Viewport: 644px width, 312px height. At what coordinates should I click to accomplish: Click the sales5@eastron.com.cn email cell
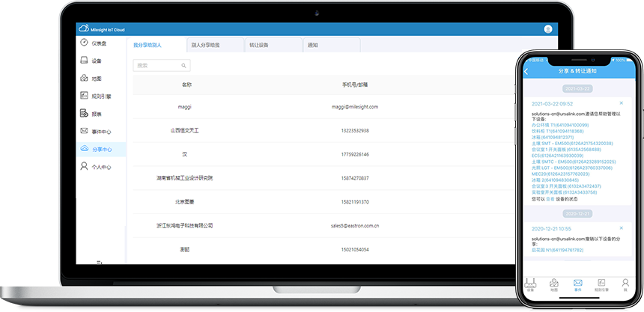pos(355,226)
